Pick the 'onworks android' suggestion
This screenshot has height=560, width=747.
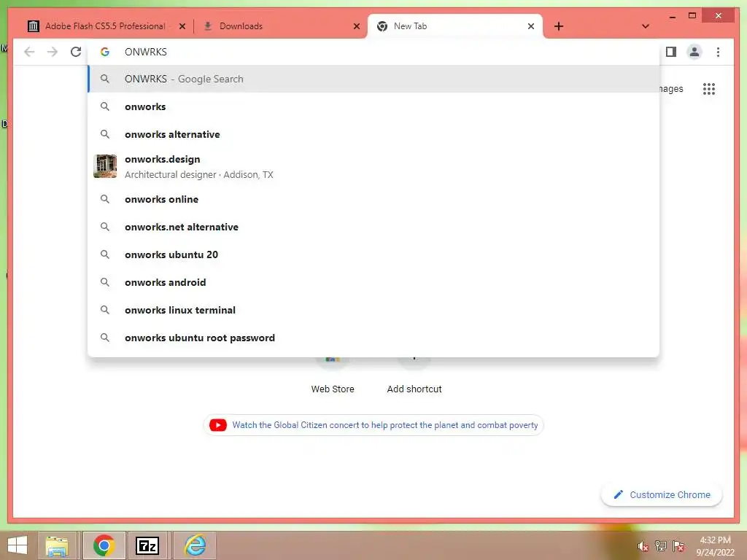pyautogui.click(x=374, y=282)
